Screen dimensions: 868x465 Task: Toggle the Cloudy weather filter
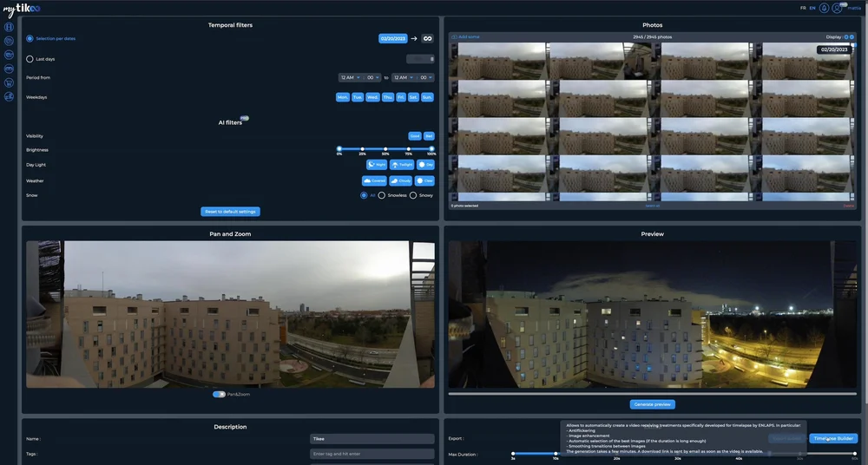[x=401, y=181]
